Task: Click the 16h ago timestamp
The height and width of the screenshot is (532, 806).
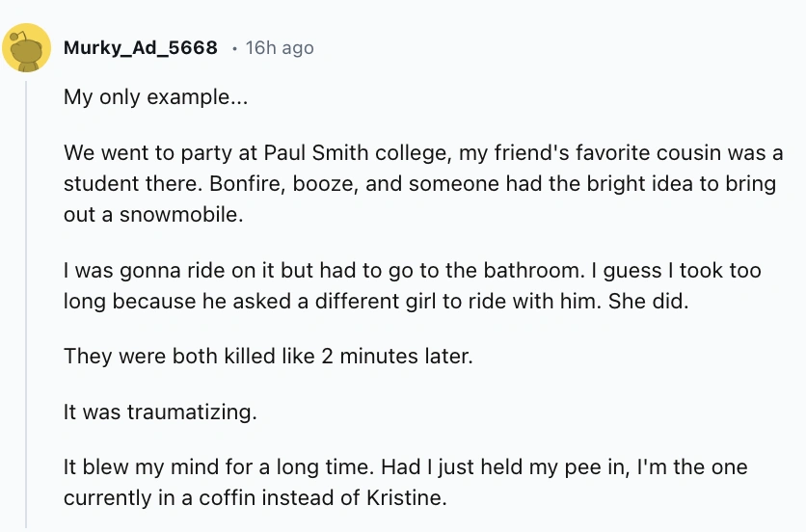Action: coord(280,47)
